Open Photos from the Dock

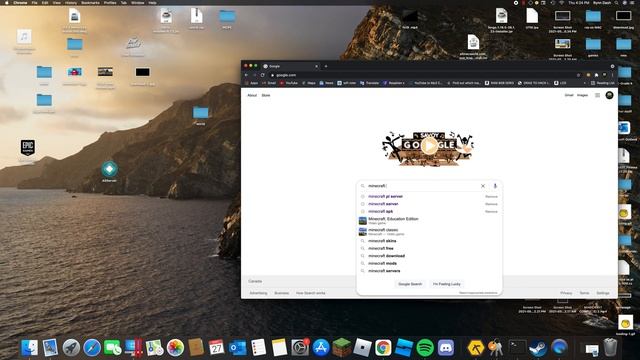[175, 348]
